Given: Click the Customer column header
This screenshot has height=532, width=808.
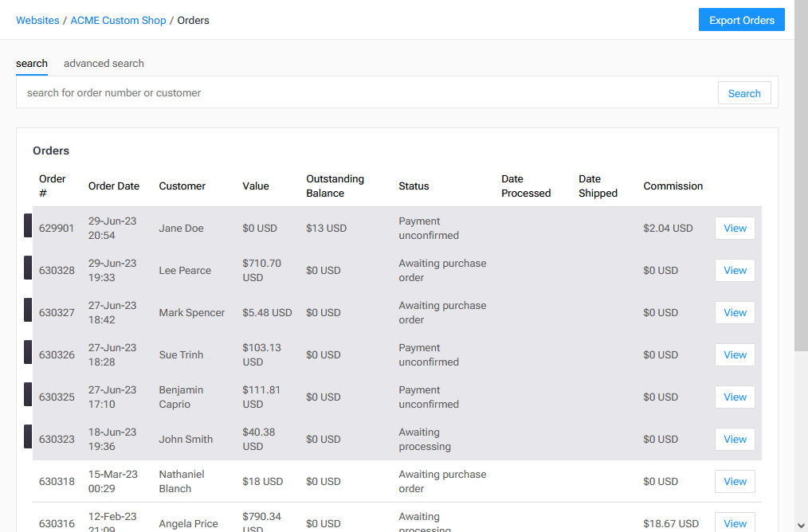Looking at the screenshot, I should (182, 186).
